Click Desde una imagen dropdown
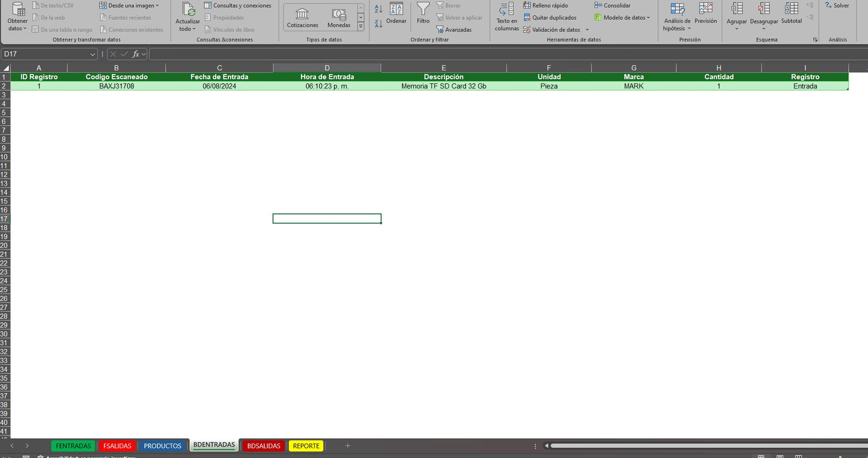The height and width of the screenshot is (458, 868). 129,5
